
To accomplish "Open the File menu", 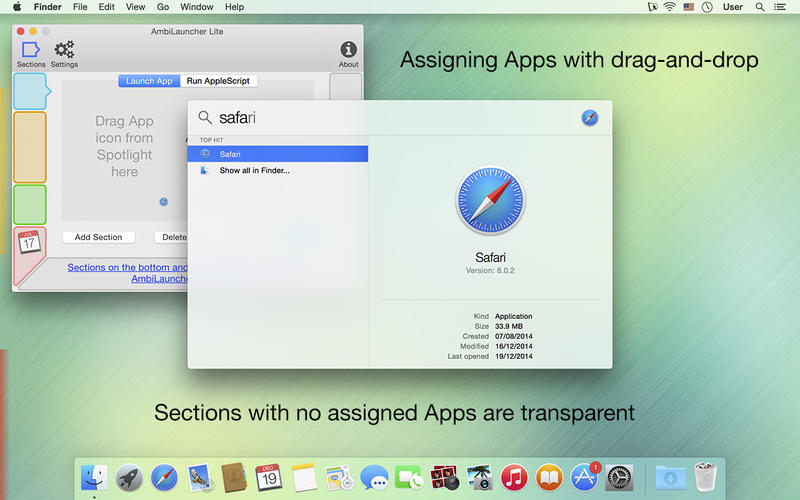I will [x=80, y=7].
